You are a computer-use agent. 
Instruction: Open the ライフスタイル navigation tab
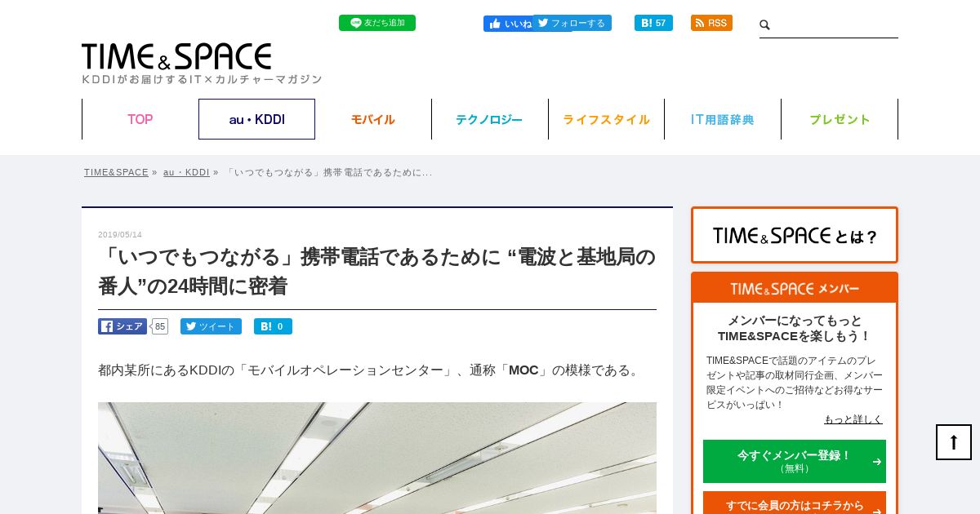tap(606, 119)
